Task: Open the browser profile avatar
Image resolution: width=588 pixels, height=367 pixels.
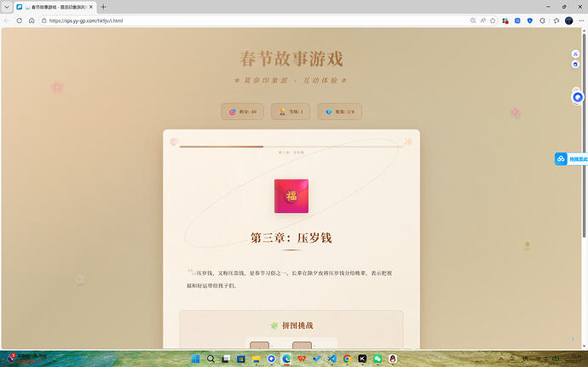Action: tap(568, 20)
